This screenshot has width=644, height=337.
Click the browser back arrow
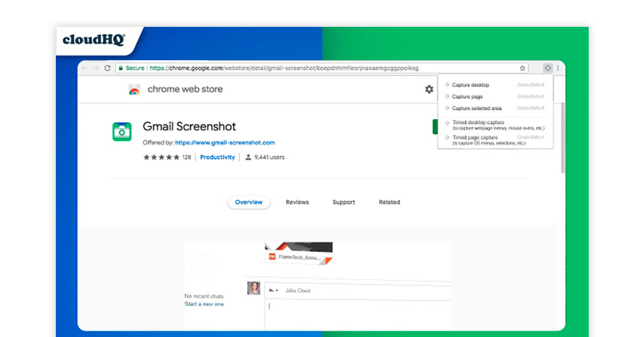click(x=85, y=68)
